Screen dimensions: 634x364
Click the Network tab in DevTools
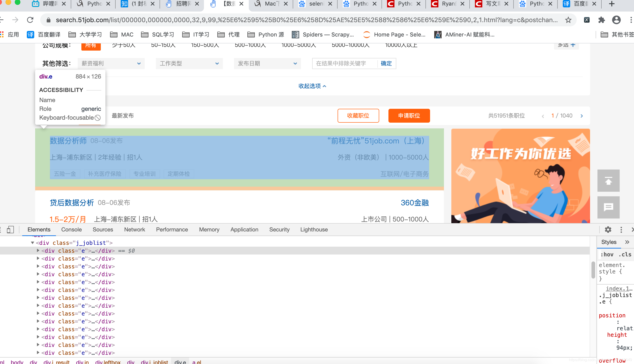tap(134, 229)
